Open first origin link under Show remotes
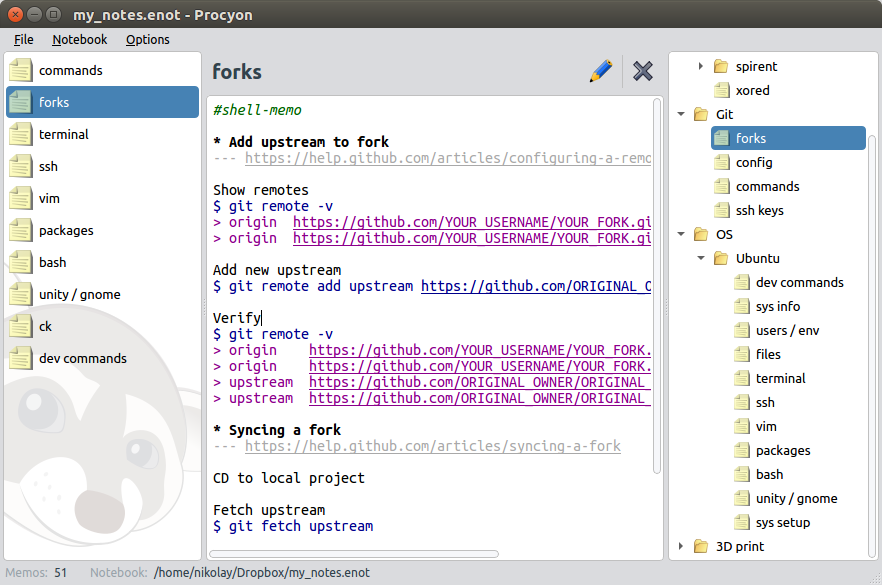Screen dimensions: 882x585 point(472,222)
